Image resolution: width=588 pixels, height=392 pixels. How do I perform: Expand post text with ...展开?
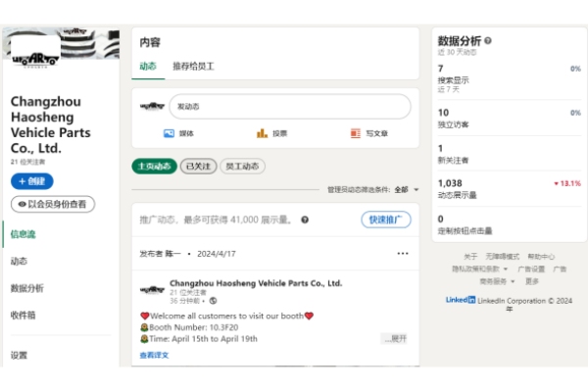395,339
